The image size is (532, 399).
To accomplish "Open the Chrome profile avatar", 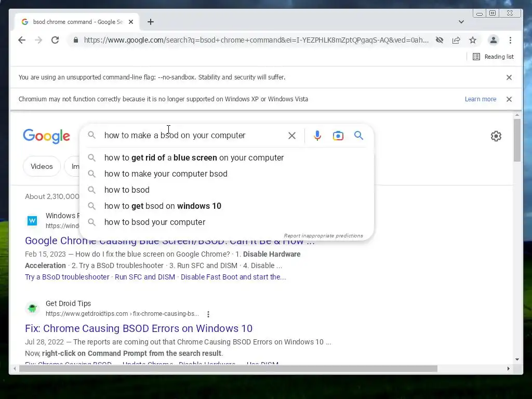I will coord(494,40).
